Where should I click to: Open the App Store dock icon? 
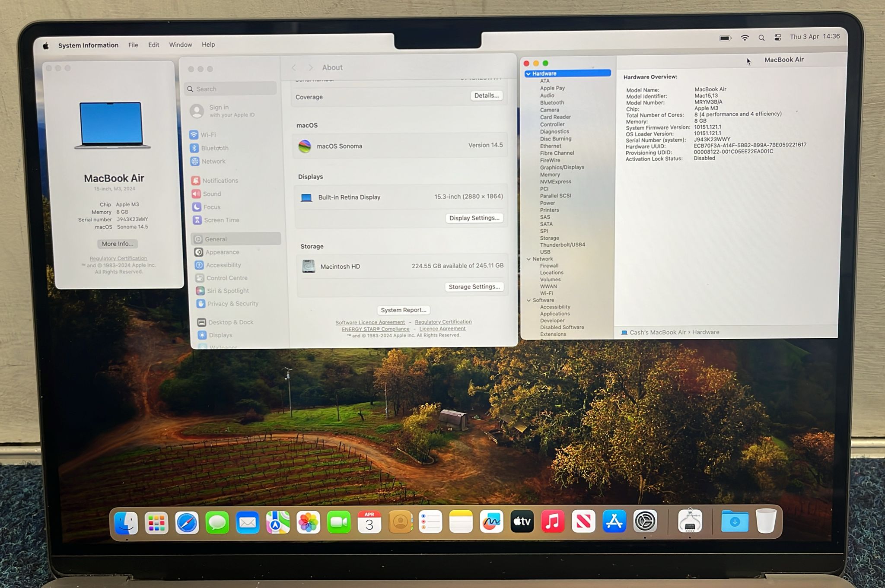pyautogui.click(x=614, y=521)
